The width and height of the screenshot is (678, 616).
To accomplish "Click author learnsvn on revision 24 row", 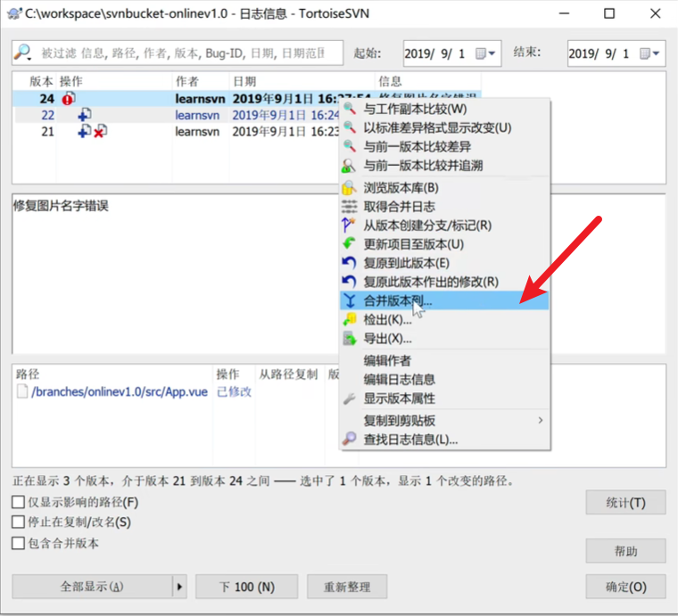I will [x=200, y=98].
